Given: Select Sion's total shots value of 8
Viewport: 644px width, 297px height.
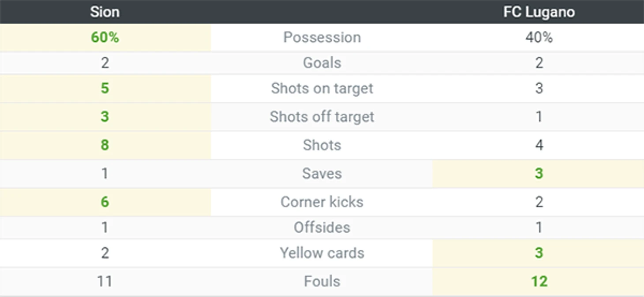Looking at the screenshot, I should [105, 145].
